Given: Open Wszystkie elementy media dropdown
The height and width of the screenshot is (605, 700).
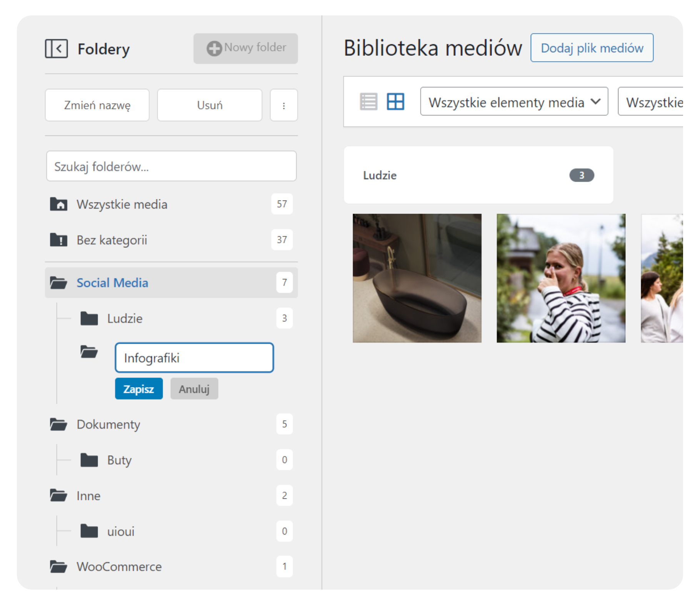Looking at the screenshot, I should (x=514, y=102).
